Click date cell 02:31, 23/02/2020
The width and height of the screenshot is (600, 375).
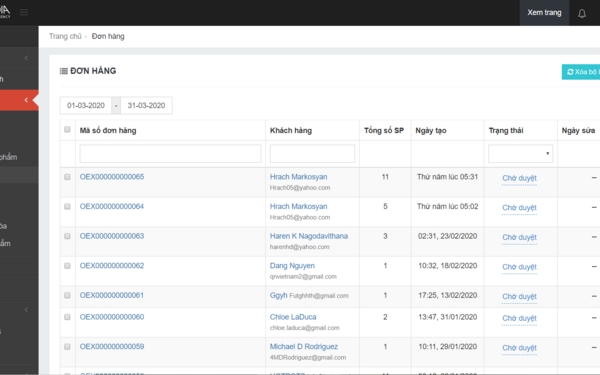(447, 236)
